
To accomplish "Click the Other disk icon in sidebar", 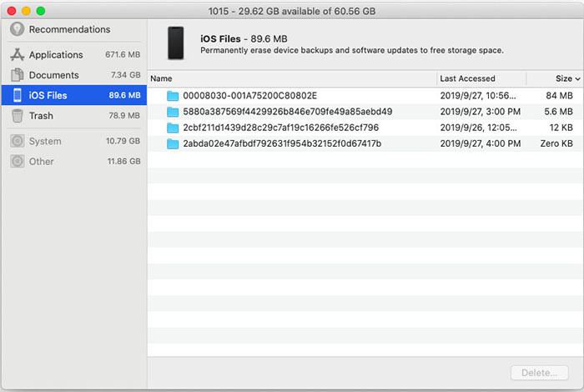I will point(18,161).
